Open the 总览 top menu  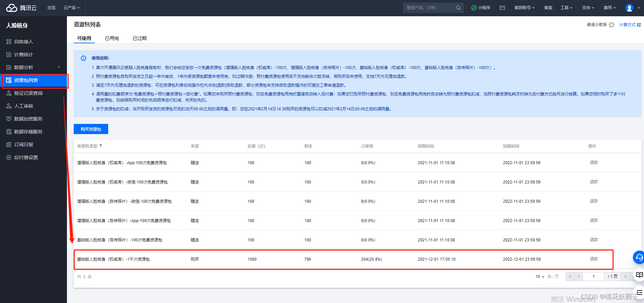coord(51,8)
